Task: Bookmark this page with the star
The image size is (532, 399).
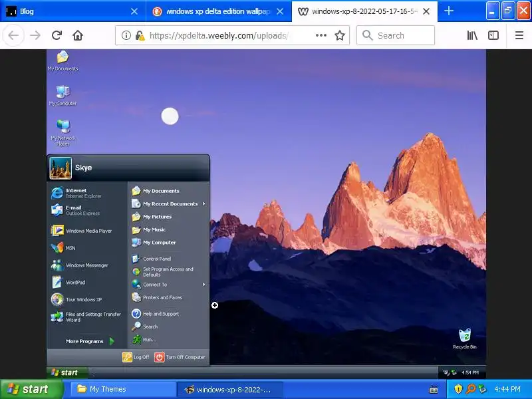Action: tap(340, 35)
